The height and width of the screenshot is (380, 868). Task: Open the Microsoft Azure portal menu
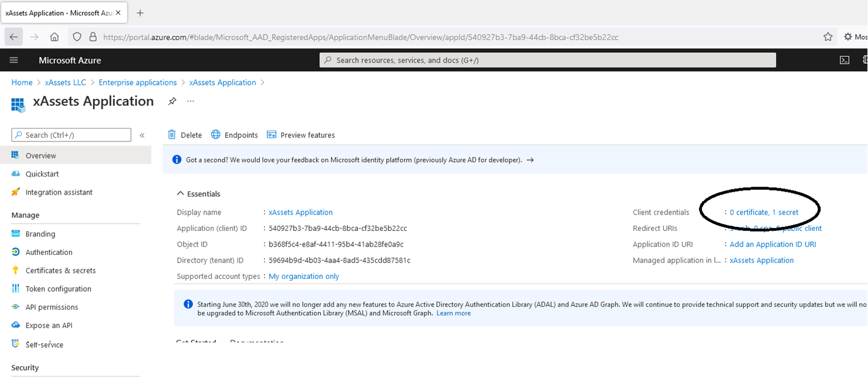point(13,60)
